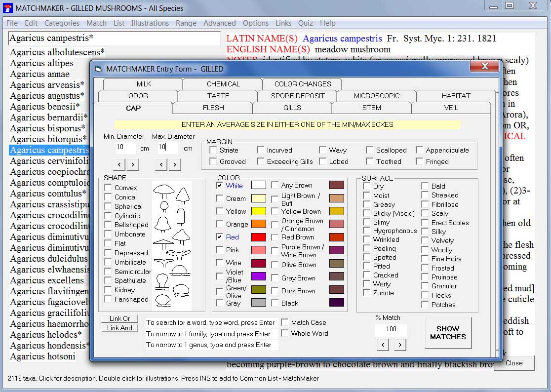Image resolution: width=551 pixels, height=392 pixels.
Task: Open the Categories menu
Action: pyautogui.click(x=62, y=23)
